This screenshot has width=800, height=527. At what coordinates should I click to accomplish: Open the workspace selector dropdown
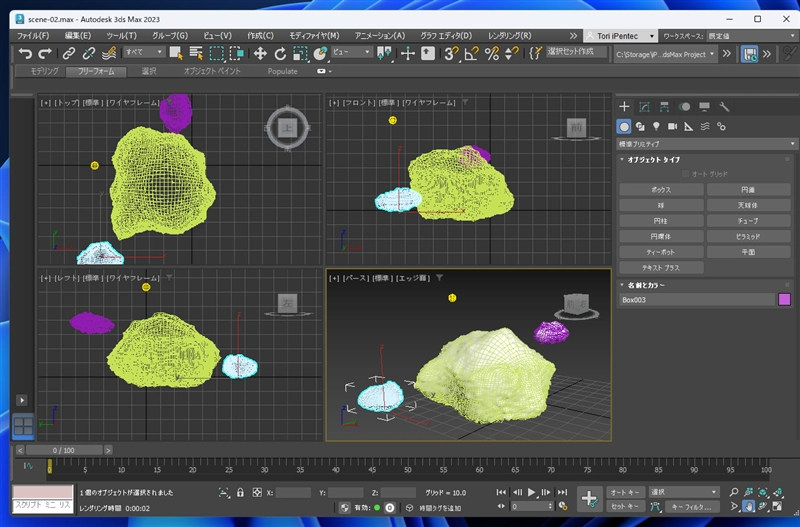(x=751, y=36)
